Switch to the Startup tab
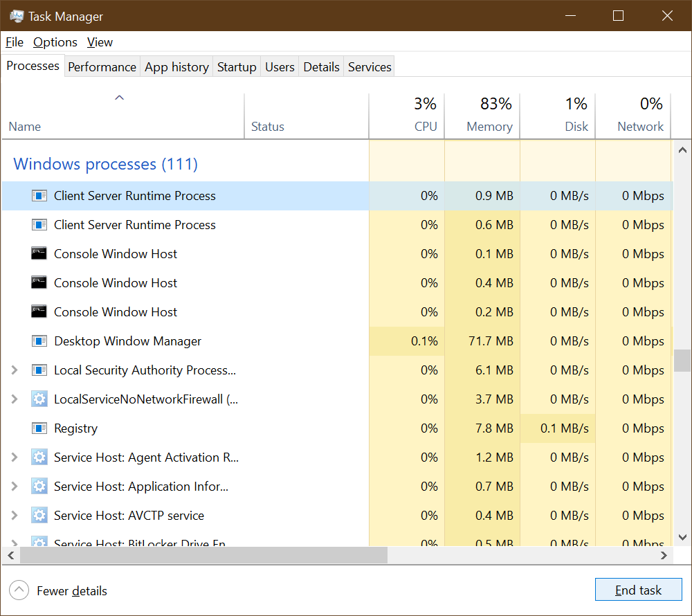Screen dimensions: 692x616 click(x=237, y=67)
